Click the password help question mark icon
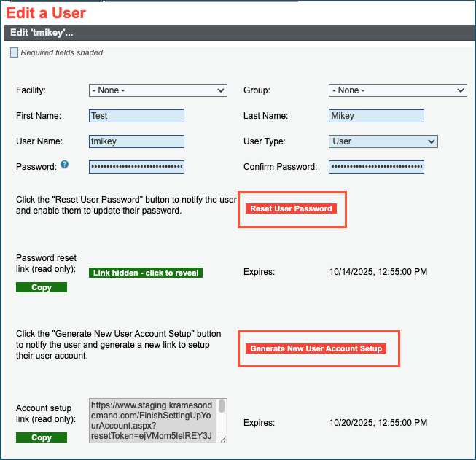Viewport: 476px width, 460px height. point(65,165)
